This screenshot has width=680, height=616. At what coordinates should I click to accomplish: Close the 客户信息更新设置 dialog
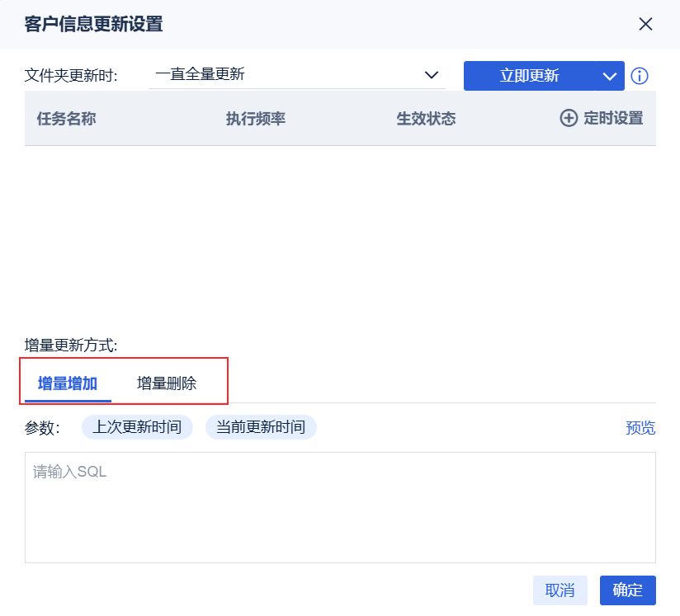click(x=645, y=24)
